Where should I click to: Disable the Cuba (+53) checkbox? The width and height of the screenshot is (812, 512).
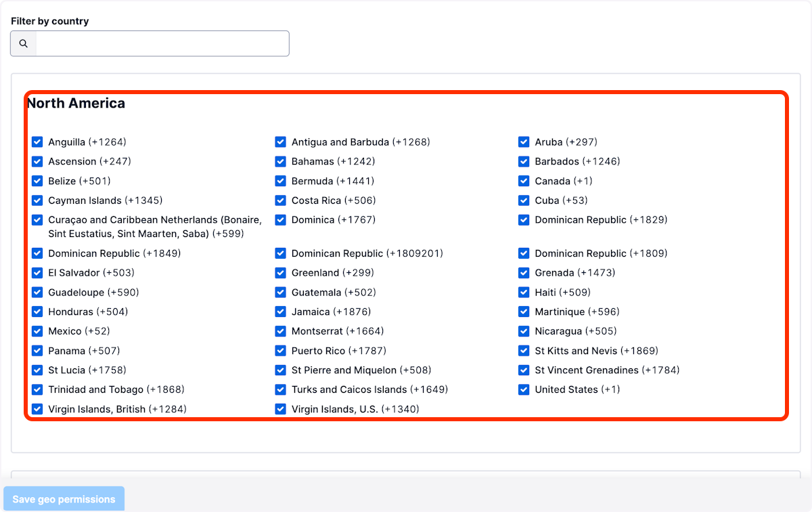click(524, 200)
